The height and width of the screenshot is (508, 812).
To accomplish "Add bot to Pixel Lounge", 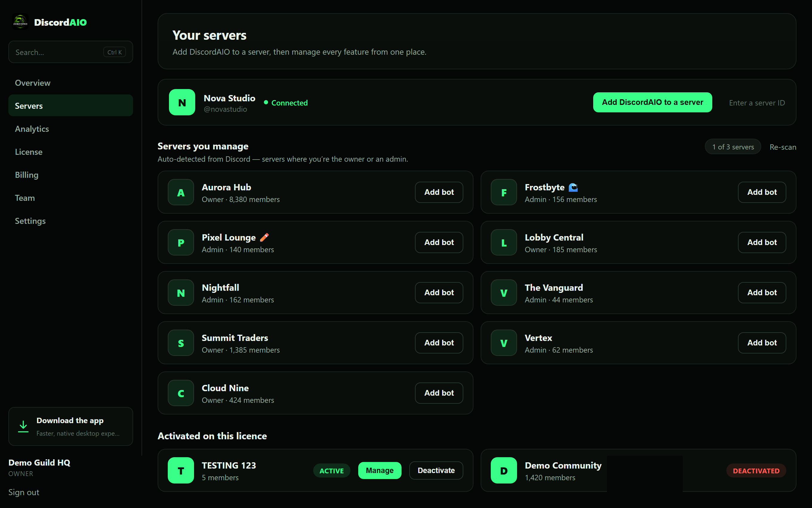I will coord(439,242).
